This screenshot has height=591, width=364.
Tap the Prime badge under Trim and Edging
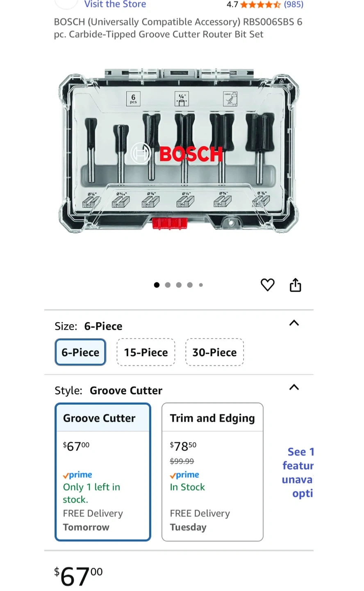click(x=184, y=475)
